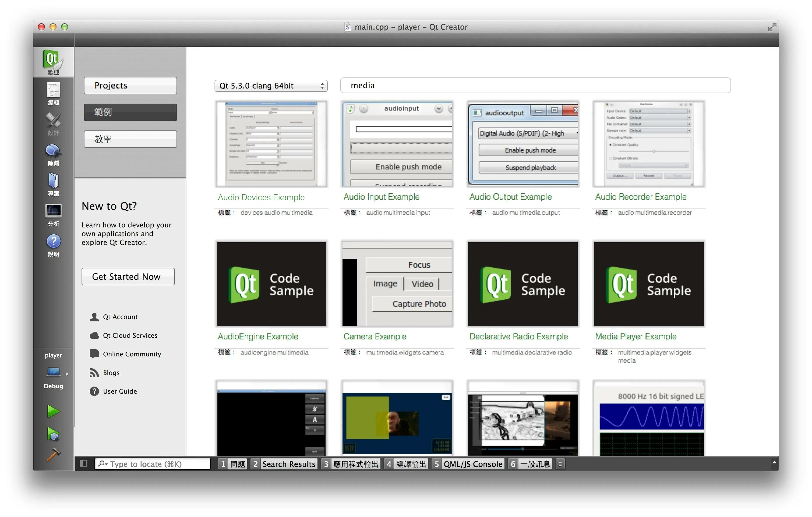This screenshot has width=812, height=517.
Task: Click the Blogs RSS icon
Action: pos(94,372)
